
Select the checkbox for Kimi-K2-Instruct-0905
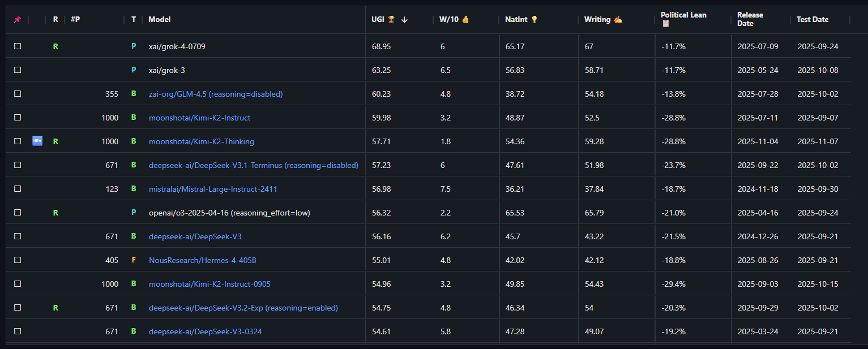click(x=18, y=284)
